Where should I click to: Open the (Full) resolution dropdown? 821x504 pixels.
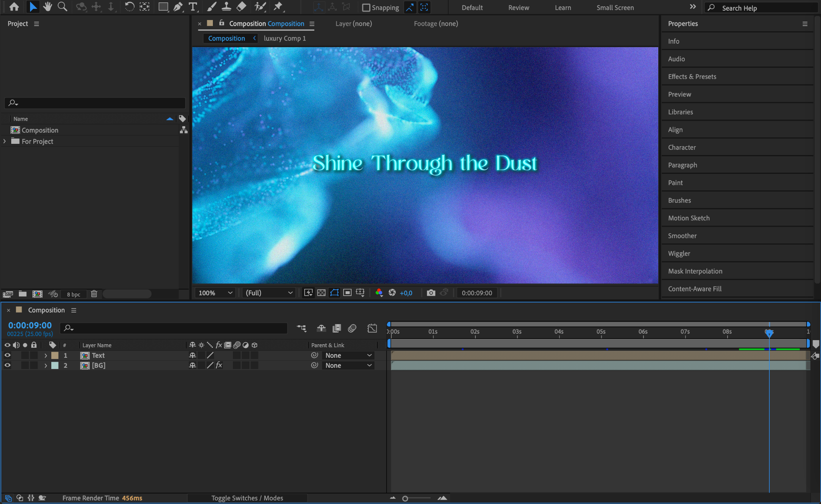click(269, 293)
